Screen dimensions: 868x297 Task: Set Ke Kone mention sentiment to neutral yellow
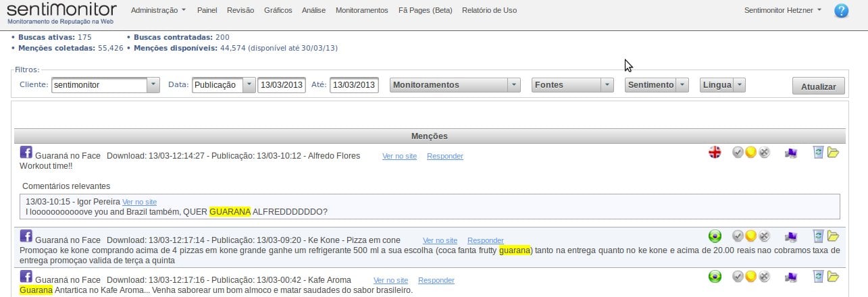pyautogui.click(x=750, y=236)
